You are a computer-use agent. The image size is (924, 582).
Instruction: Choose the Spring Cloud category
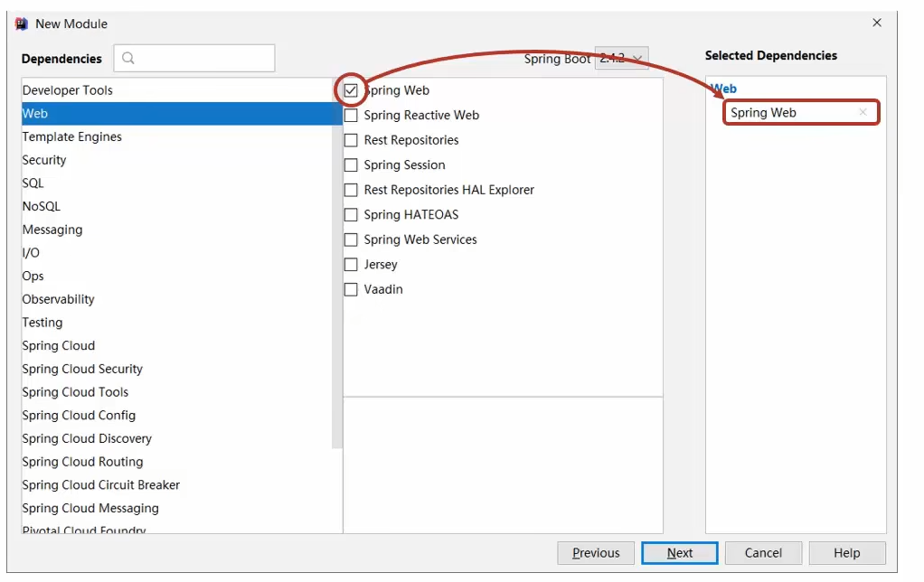[x=177, y=346]
